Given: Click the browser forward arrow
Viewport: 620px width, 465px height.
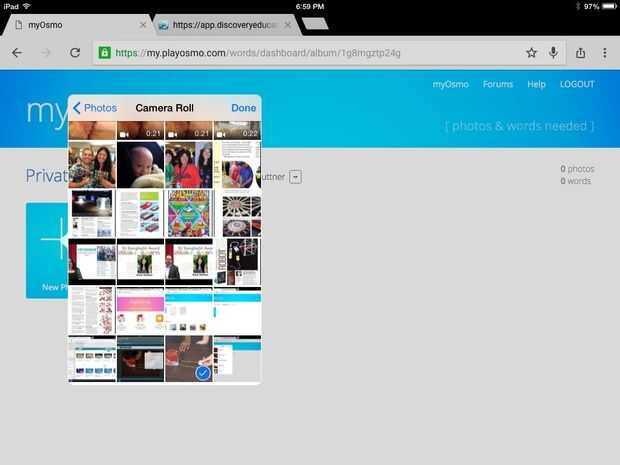Looking at the screenshot, I should click(46, 53).
